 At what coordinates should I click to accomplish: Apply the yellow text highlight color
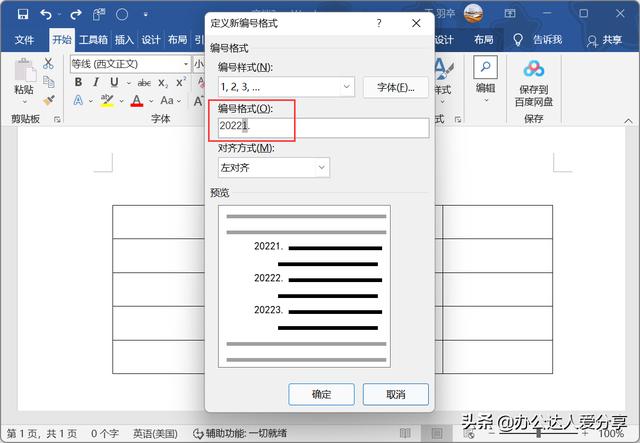107,100
